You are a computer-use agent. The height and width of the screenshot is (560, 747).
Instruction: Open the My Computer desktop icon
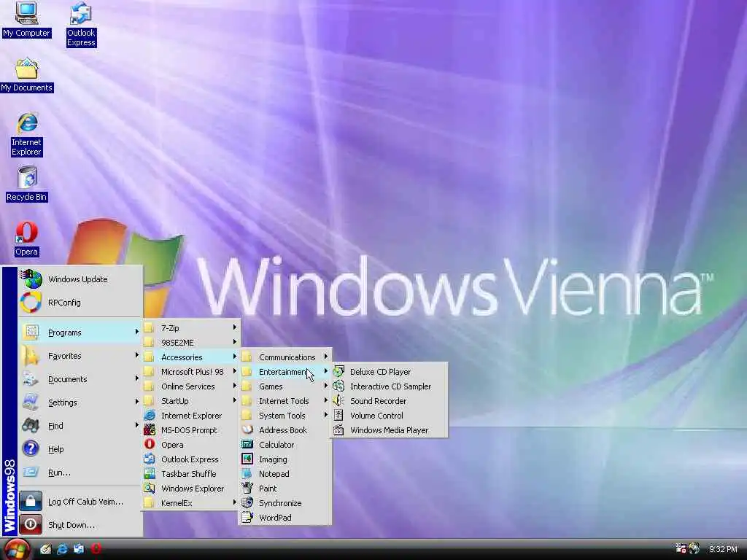(26, 19)
